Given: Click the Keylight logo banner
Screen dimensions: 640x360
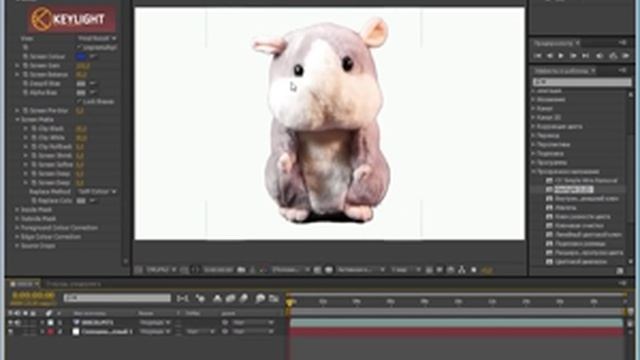Looking at the screenshot, I should coord(71,19).
